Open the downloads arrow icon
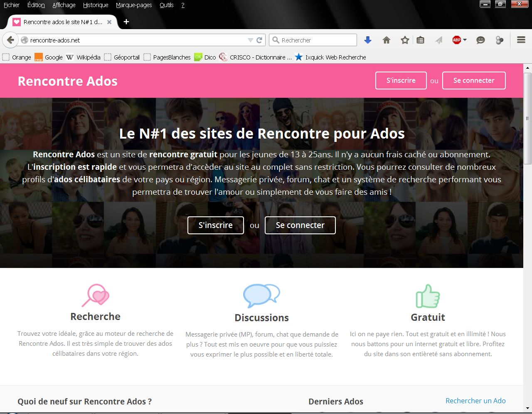The image size is (532, 414). [367, 40]
